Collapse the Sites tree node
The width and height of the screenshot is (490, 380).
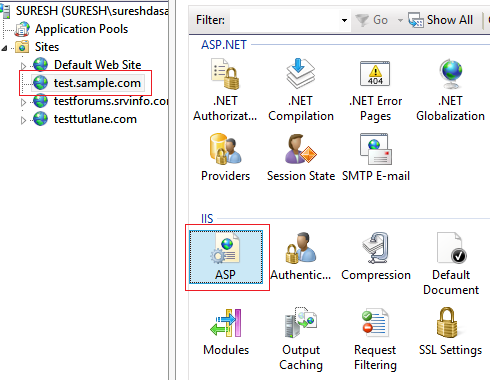[4, 48]
